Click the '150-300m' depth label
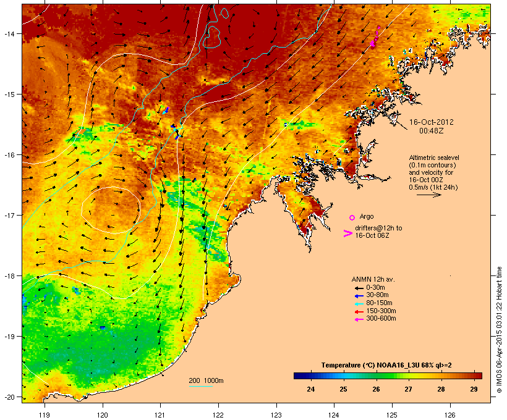 (x=381, y=311)
